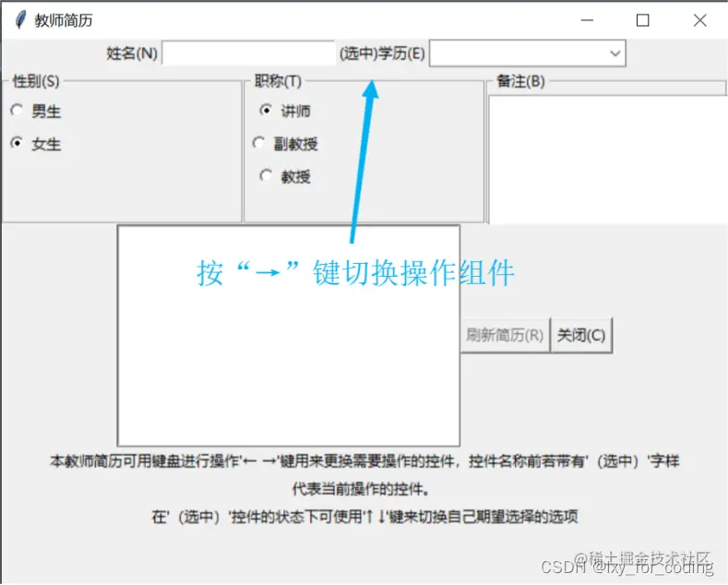728x585 pixels.
Task: Open the 学历(E) dropdown arrow
Action: click(615, 54)
